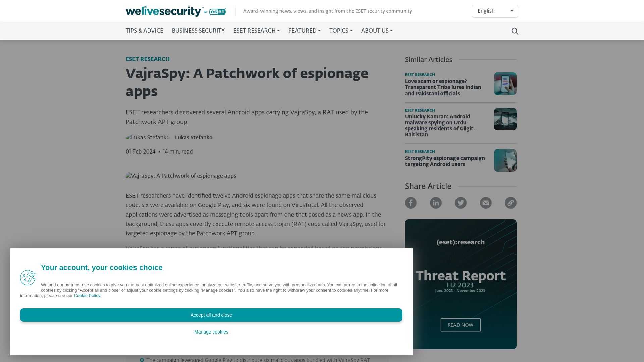Open the ABOUT US menu
The height and width of the screenshot is (362, 644).
(377, 31)
